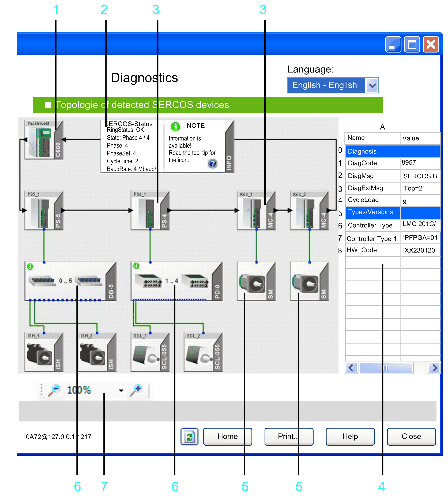
Task: Open the zoom percentage dropdown
Action: pyautogui.click(x=121, y=391)
